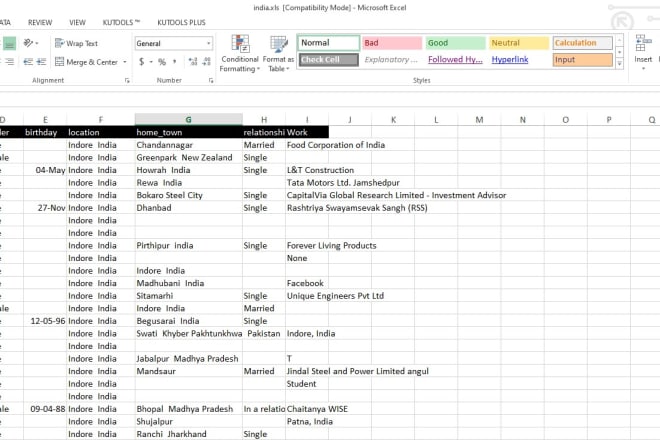660x440 pixels.
Task: Click the styles gallery up arrow
Action: 619,41
